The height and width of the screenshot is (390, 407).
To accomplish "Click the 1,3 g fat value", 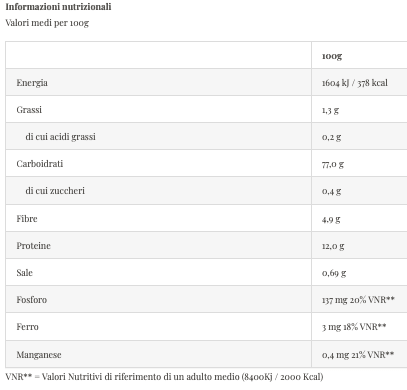I will 330,110.
